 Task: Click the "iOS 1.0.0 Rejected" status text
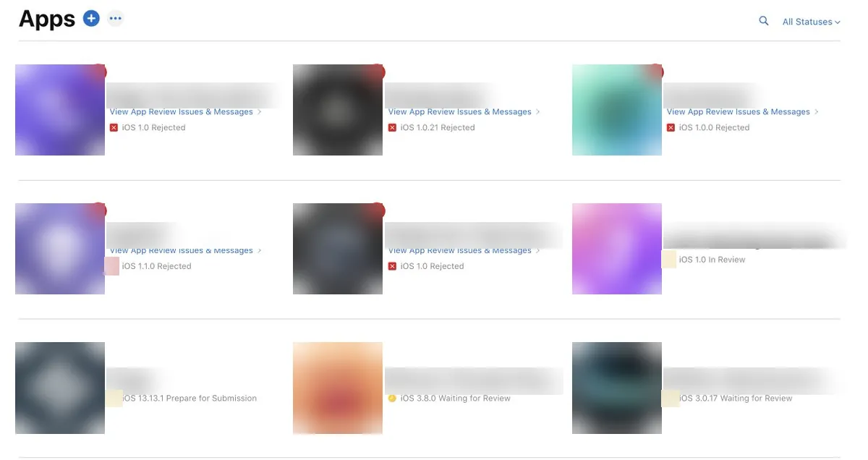tap(714, 128)
